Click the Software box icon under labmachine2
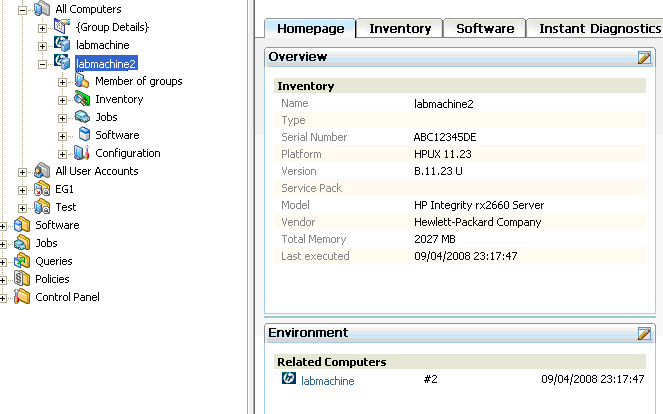This screenshot has width=663, height=414. point(84,134)
